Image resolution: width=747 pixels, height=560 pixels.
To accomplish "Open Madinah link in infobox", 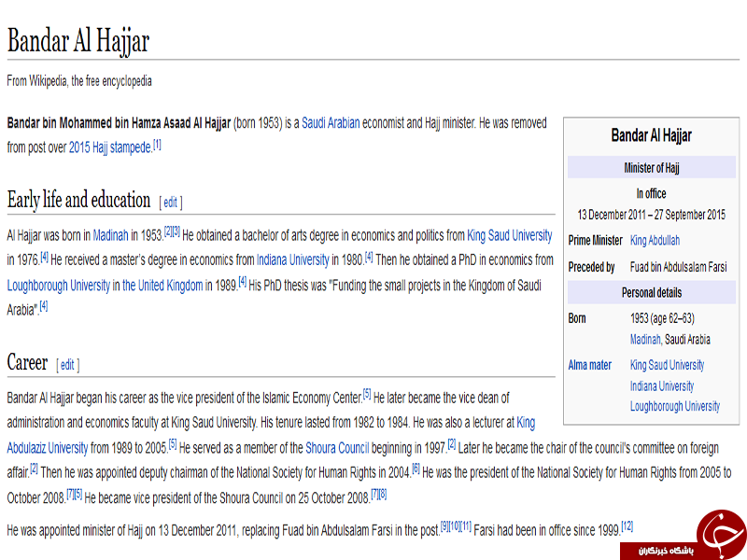I will [x=645, y=340].
